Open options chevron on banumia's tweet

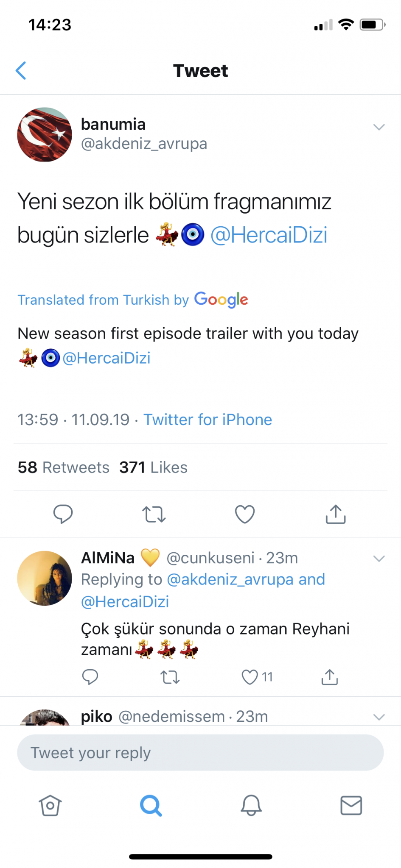pyautogui.click(x=379, y=127)
